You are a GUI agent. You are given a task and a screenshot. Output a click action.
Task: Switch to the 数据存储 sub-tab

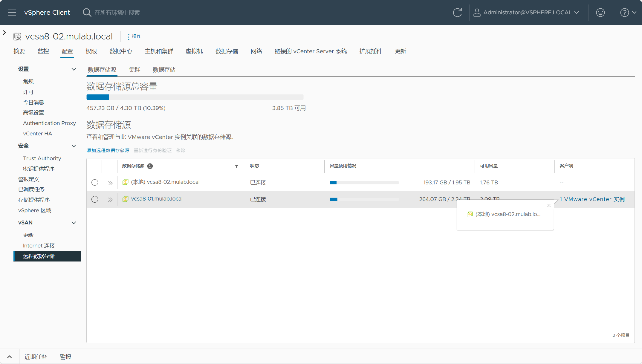click(x=164, y=70)
